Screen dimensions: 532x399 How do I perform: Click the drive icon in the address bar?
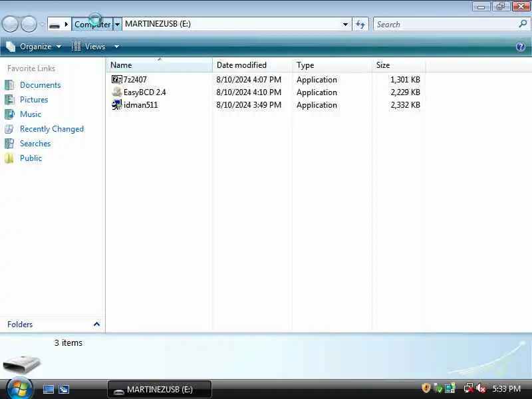coord(55,25)
